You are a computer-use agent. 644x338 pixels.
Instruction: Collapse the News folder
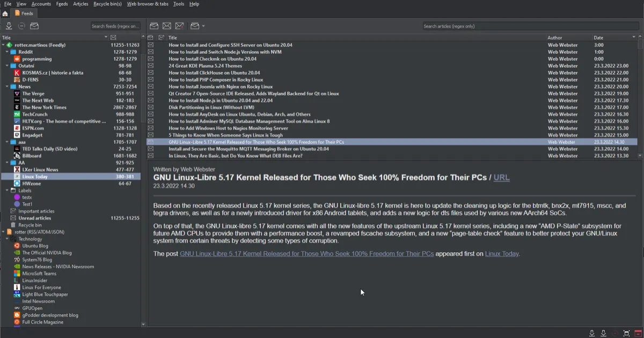pyautogui.click(x=6, y=86)
